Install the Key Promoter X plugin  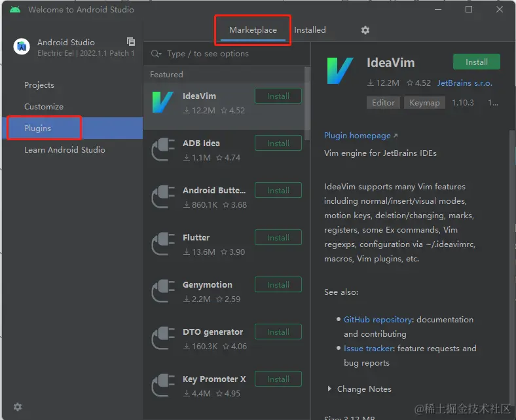click(x=278, y=379)
